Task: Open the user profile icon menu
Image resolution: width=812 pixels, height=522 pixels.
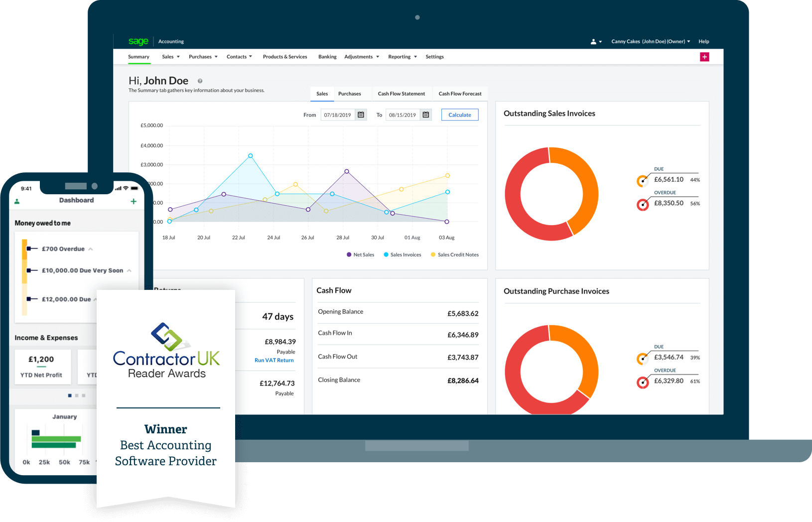Action: point(596,42)
